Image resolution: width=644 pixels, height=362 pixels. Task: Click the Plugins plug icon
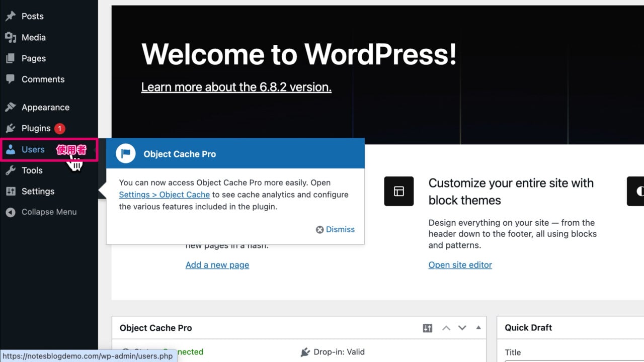tap(11, 128)
